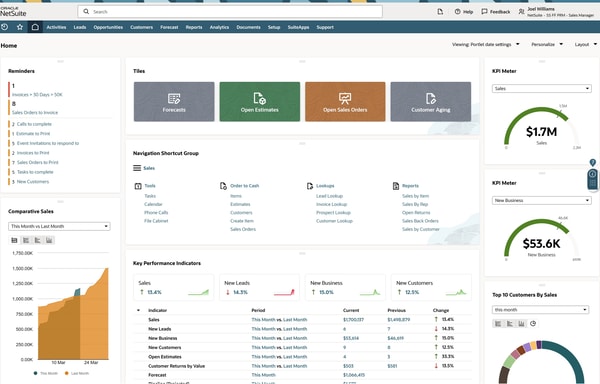Select the pie chart icon in Top 10 Customers
Screen dimensions: 600x384
533,324
